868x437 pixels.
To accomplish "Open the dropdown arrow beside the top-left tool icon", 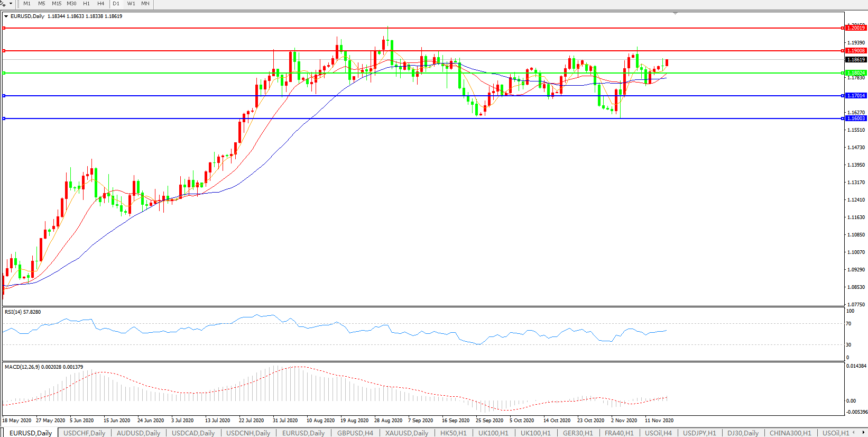I will click(11, 4).
